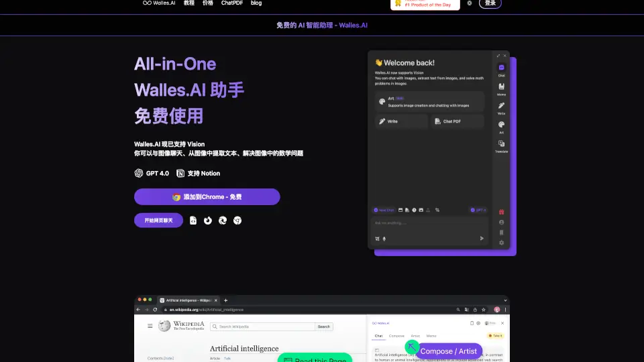
Task: Click the 登录 login button
Action: [490, 3]
